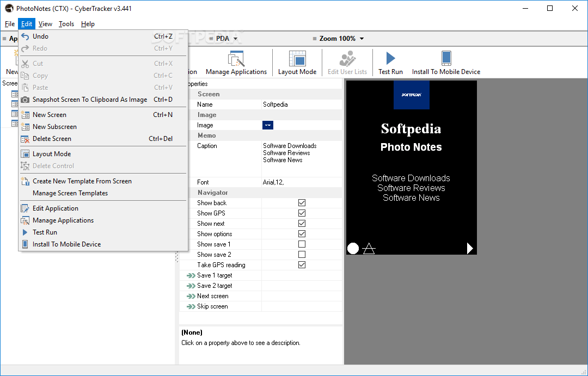This screenshot has width=588, height=376.
Task: Click the Save 2 target arrow icon
Action: pos(191,286)
